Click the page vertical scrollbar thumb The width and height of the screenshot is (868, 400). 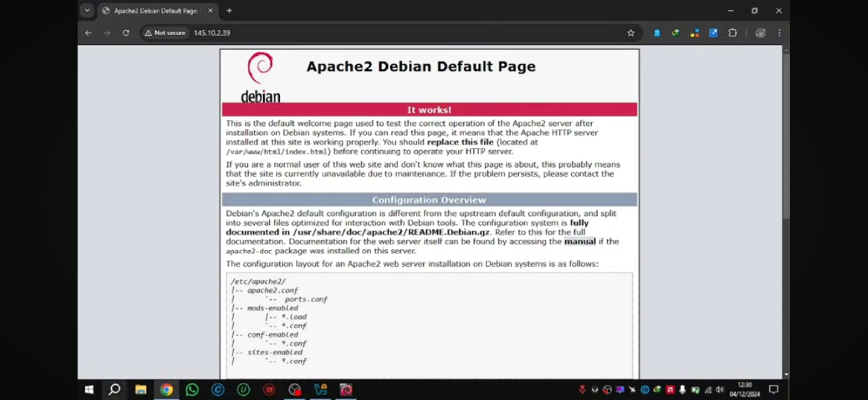tap(786, 136)
